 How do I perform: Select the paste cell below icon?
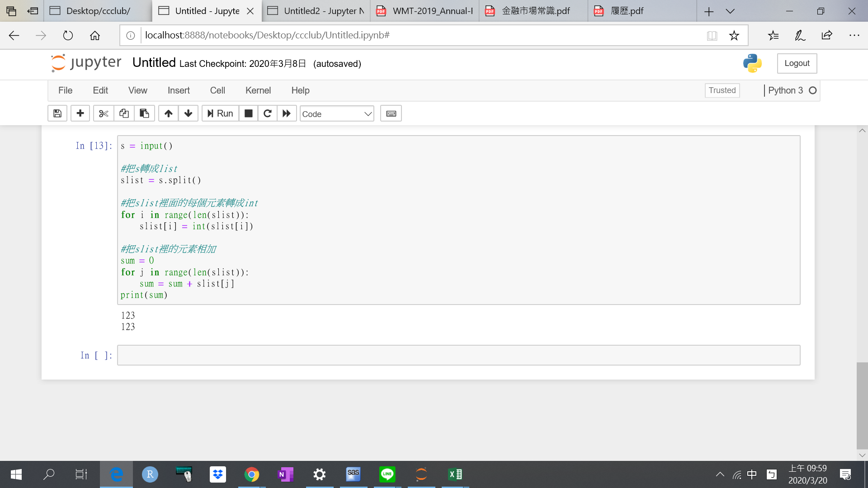coord(144,113)
